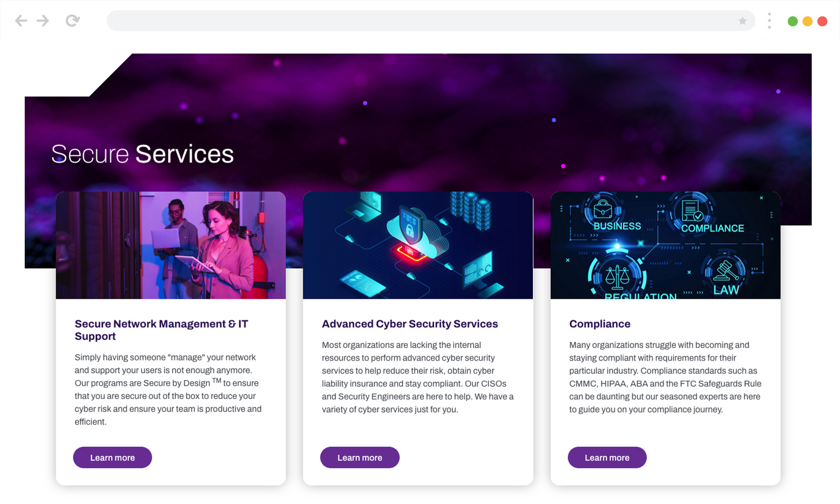Viewport: 840px width, 504px height.
Task: Click the red window control dot
Action: point(822,21)
